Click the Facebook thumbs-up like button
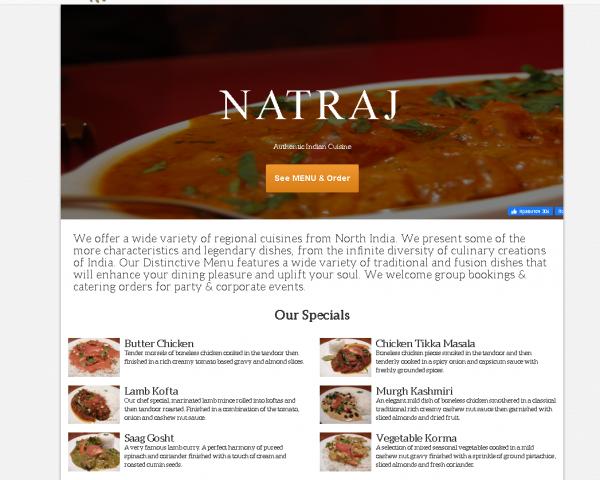This screenshot has height=480, width=600. coord(530,211)
